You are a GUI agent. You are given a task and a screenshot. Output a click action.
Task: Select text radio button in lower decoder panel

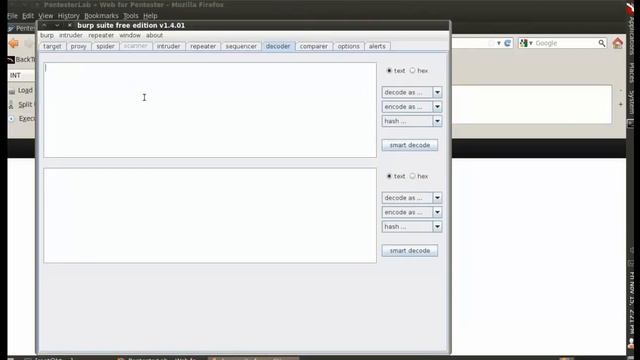click(389, 176)
